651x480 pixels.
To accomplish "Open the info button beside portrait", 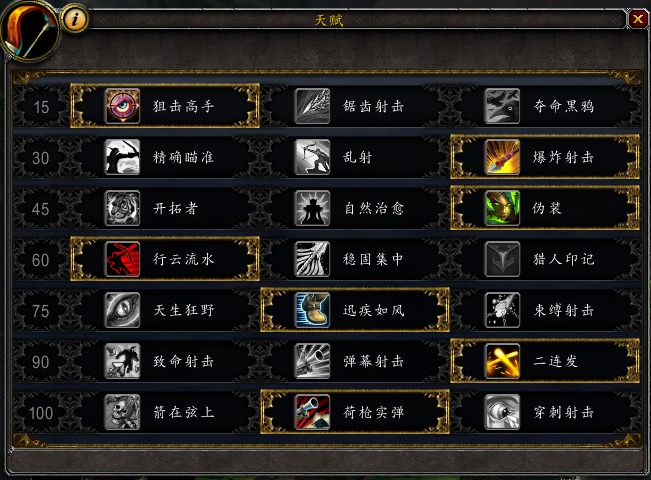I will coord(75,19).
